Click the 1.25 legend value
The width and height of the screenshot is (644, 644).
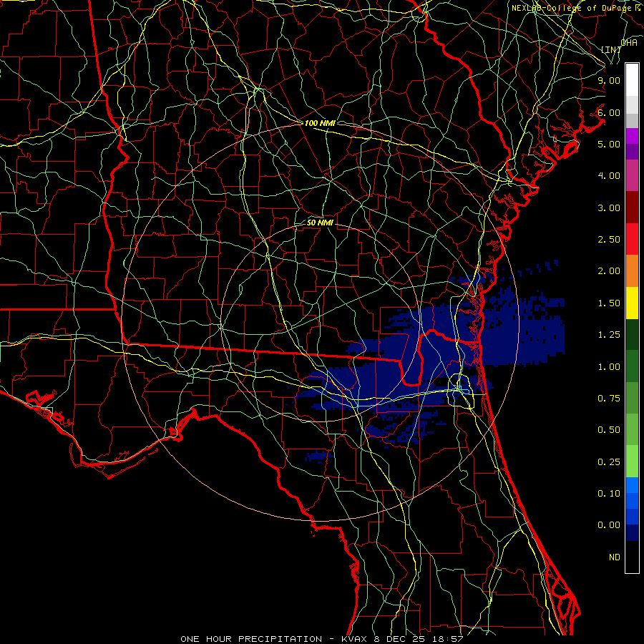click(x=609, y=335)
